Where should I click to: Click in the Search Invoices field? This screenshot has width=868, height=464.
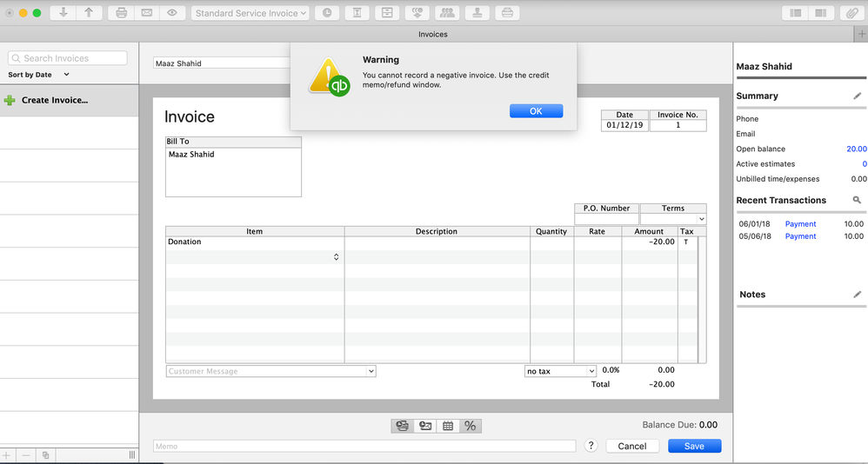pos(68,58)
